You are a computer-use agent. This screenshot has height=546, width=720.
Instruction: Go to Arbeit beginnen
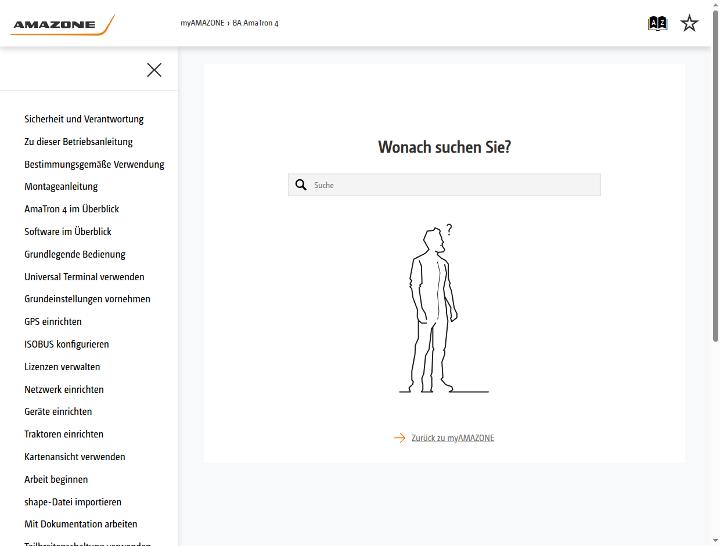(56, 479)
